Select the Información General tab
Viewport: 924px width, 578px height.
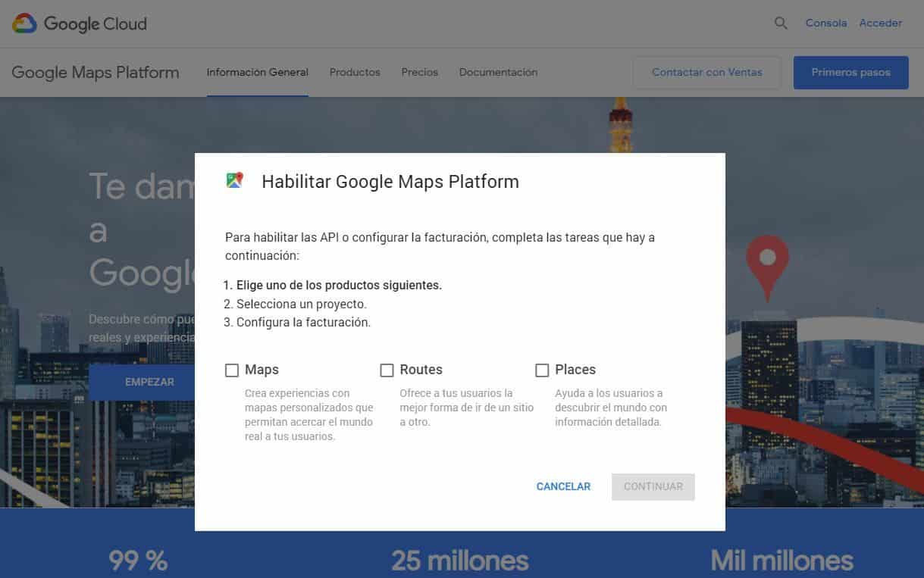[257, 72]
